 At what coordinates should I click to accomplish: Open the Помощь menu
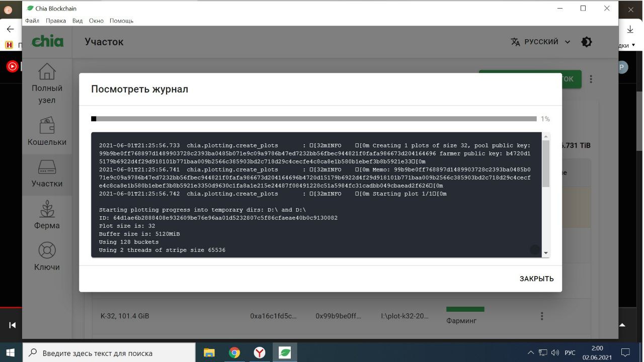(x=122, y=21)
